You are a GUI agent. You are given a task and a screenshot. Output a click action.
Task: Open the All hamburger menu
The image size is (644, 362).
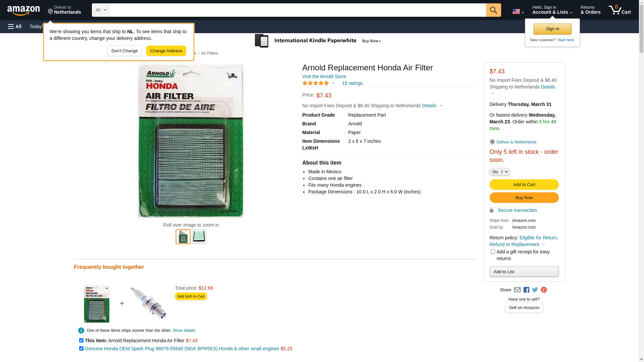[x=15, y=26]
